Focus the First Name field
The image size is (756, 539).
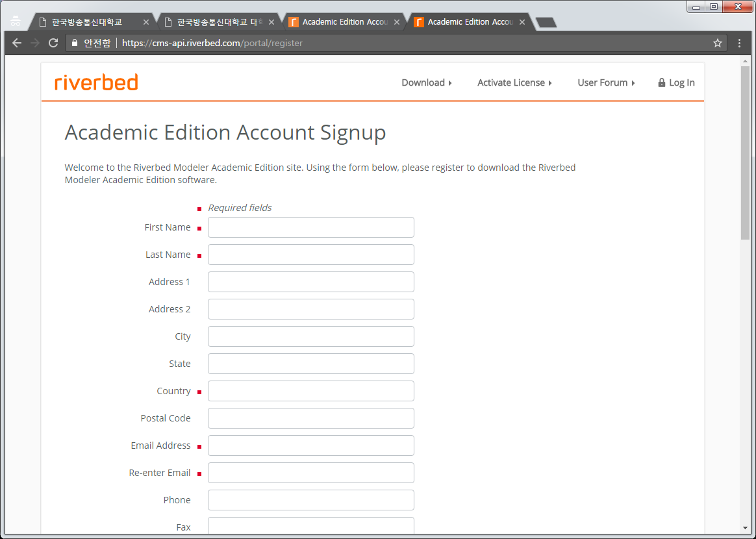(311, 227)
